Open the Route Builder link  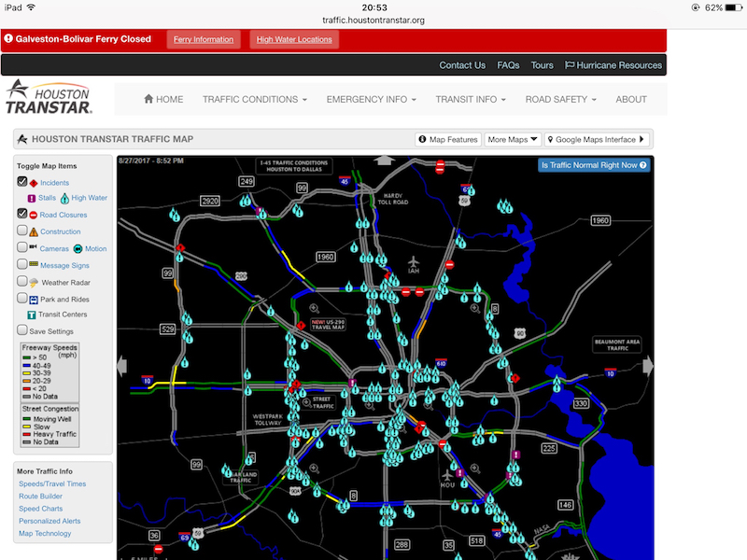40,496
